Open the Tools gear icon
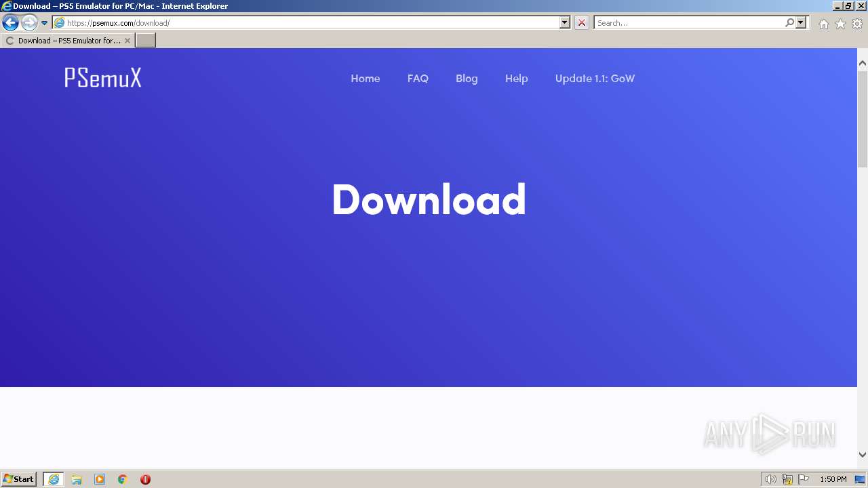The image size is (868, 488). tap(857, 24)
